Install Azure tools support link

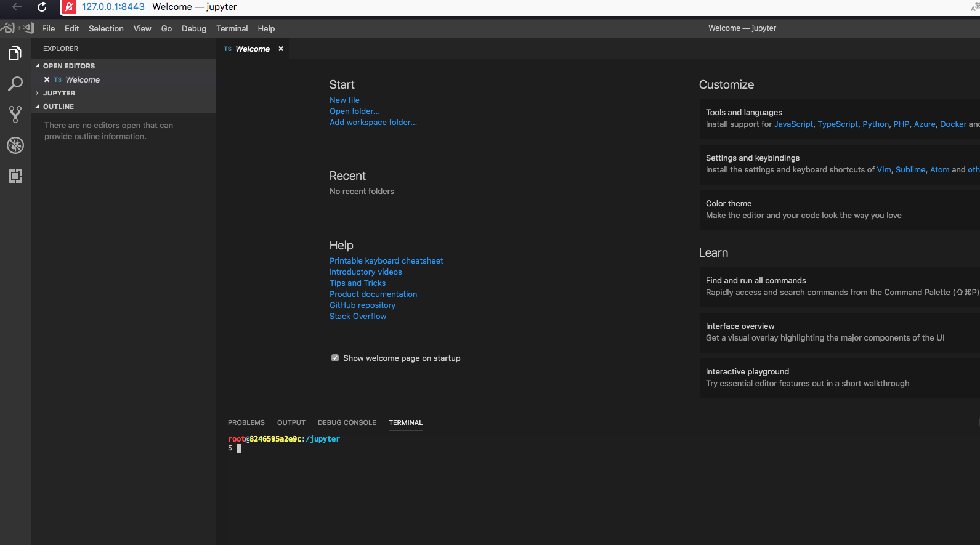925,124
